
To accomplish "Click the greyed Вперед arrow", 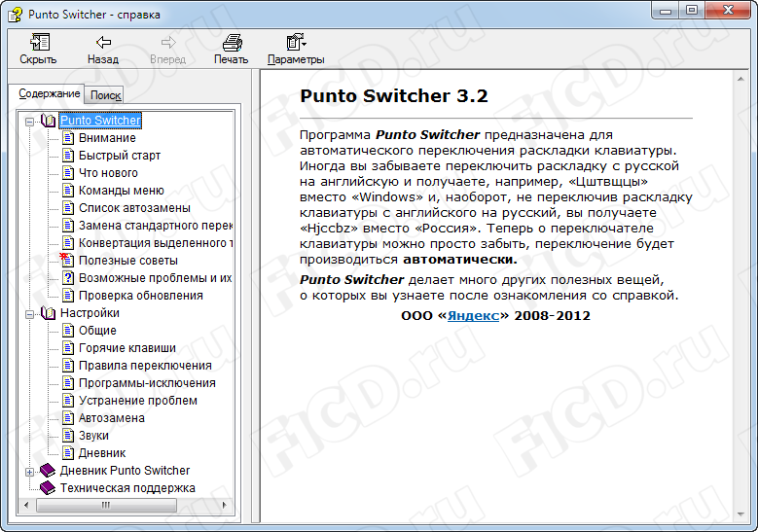I will click(168, 43).
